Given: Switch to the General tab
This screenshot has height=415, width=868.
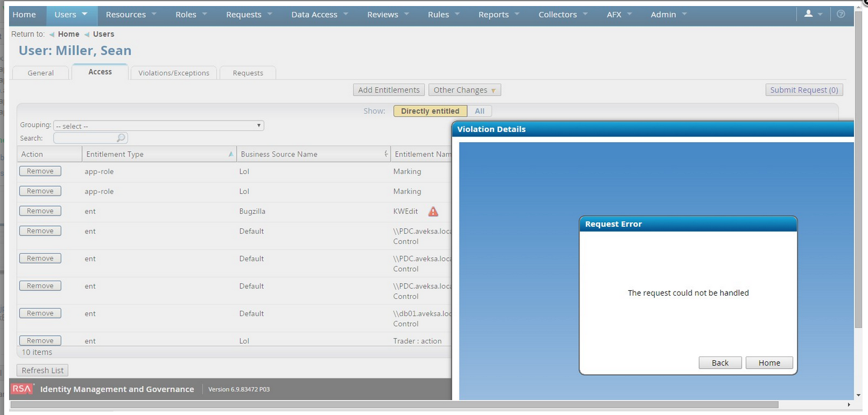Looking at the screenshot, I should pyautogui.click(x=40, y=73).
